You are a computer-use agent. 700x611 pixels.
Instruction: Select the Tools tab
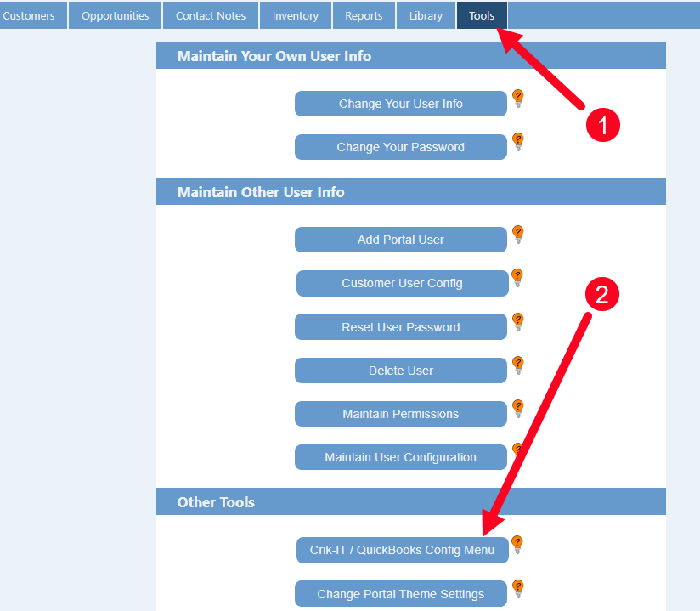(482, 15)
